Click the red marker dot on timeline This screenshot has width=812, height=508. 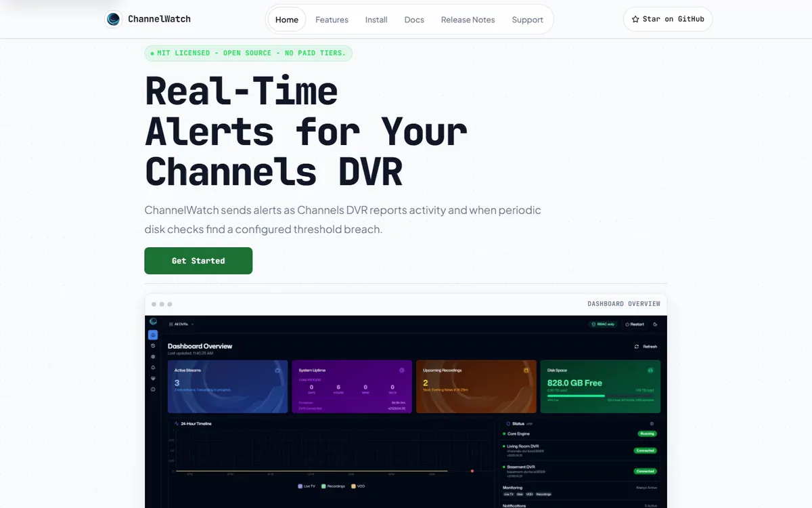point(472,471)
